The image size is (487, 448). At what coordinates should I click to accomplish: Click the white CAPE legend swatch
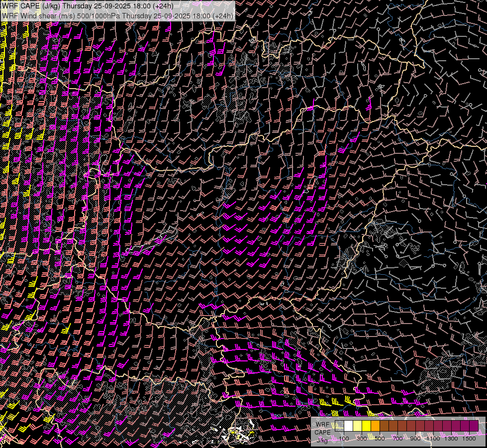click(349, 426)
